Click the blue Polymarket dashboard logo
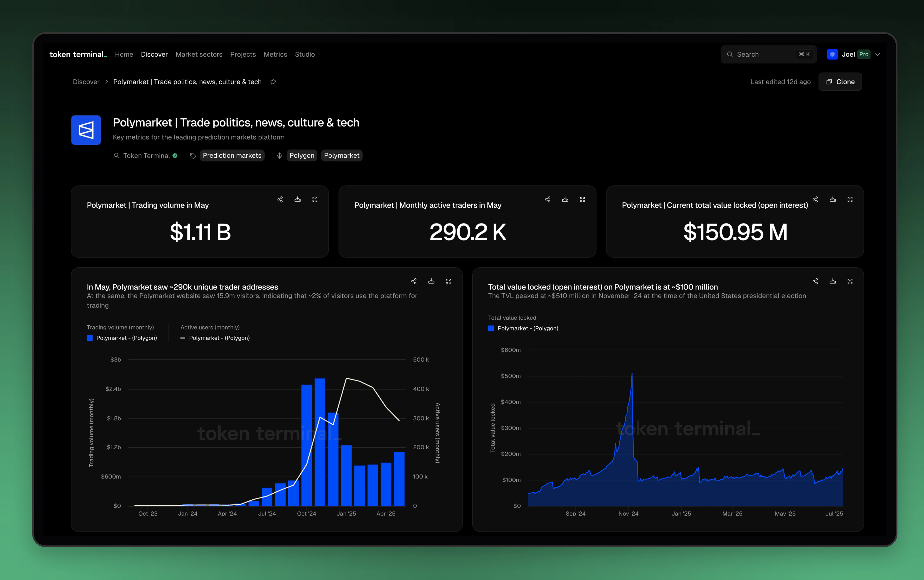This screenshot has height=580, width=924. 86,130
